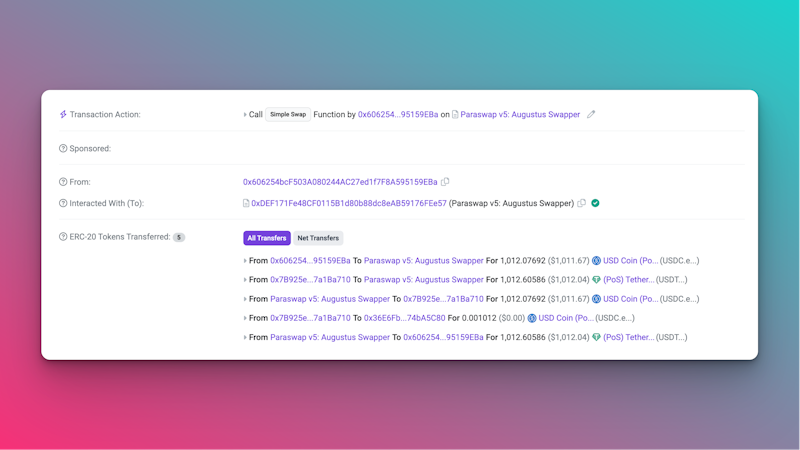
Task: Open recipient 0x7B925e...7a1Ba710 in third transfer
Action: coord(443,298)
